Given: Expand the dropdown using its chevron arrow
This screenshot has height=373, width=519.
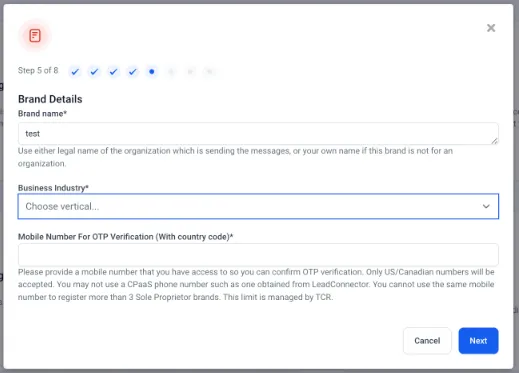Looking at the screenshot, I should click(x=486, y=206).
